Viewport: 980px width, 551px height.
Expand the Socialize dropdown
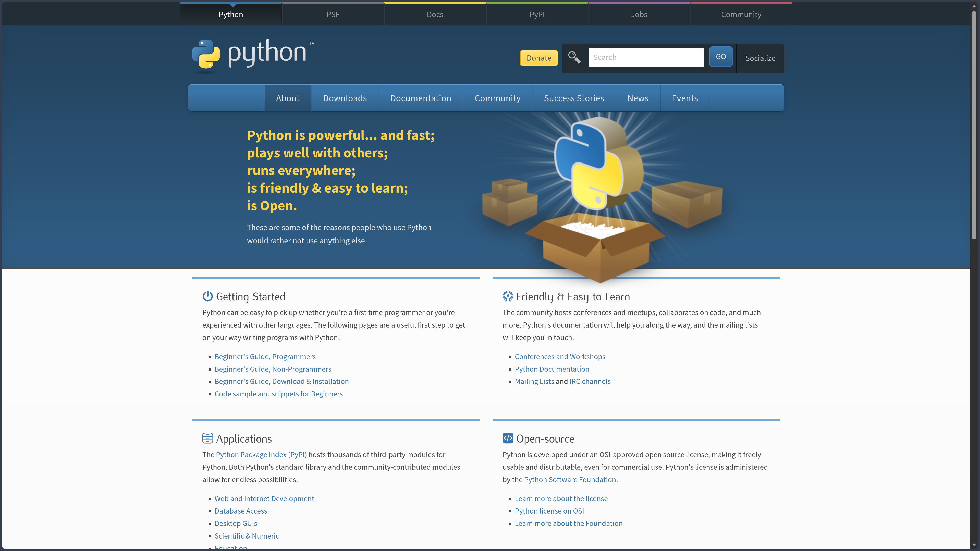[x=760, y=58]
